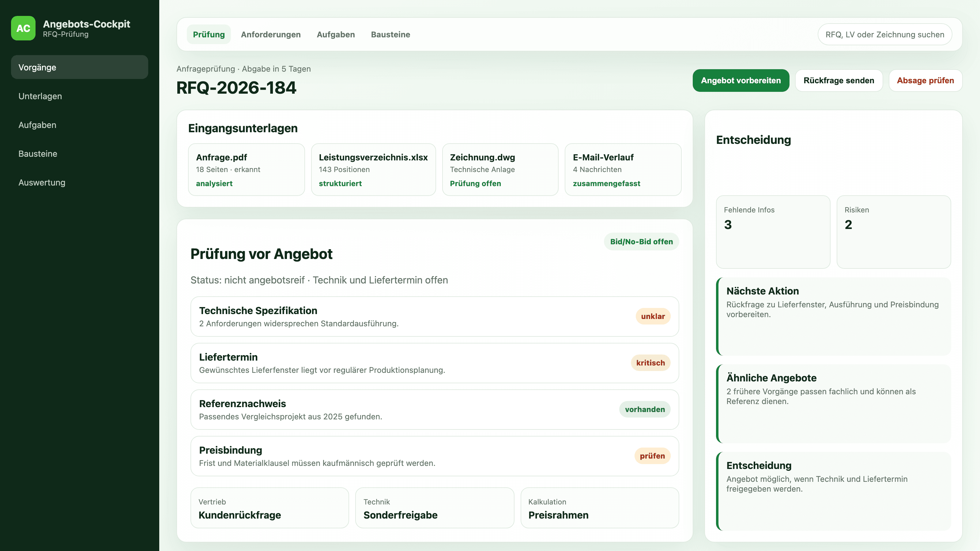
Task: Click the AC app logo icon
Action: click(23, 28)
